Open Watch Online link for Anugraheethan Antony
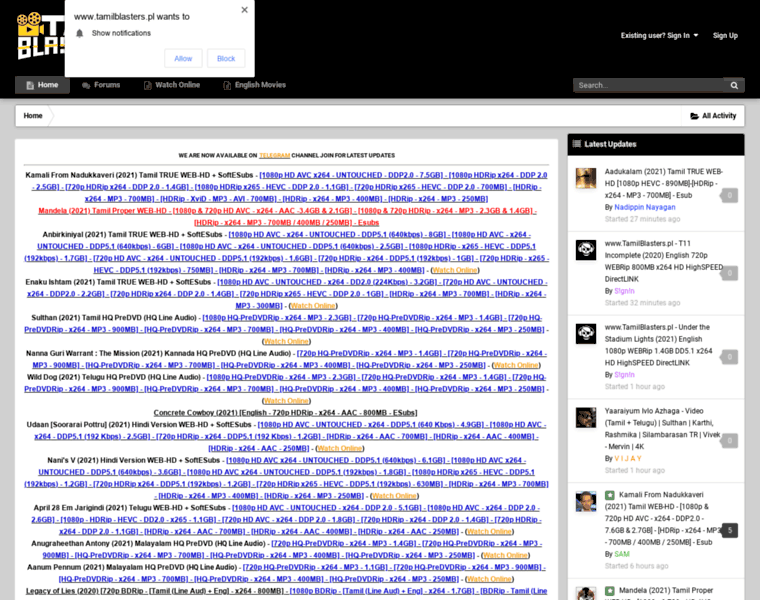This screenshot has width=760, height=600. point(505,555)
